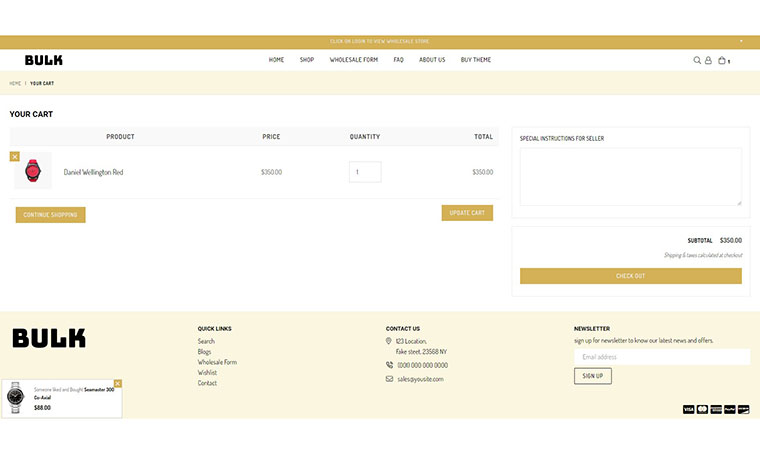The width and height of the screenshot is (760, 454).
Task: Remove Daniel Wellington Red from cart
Action: [15, 156]
